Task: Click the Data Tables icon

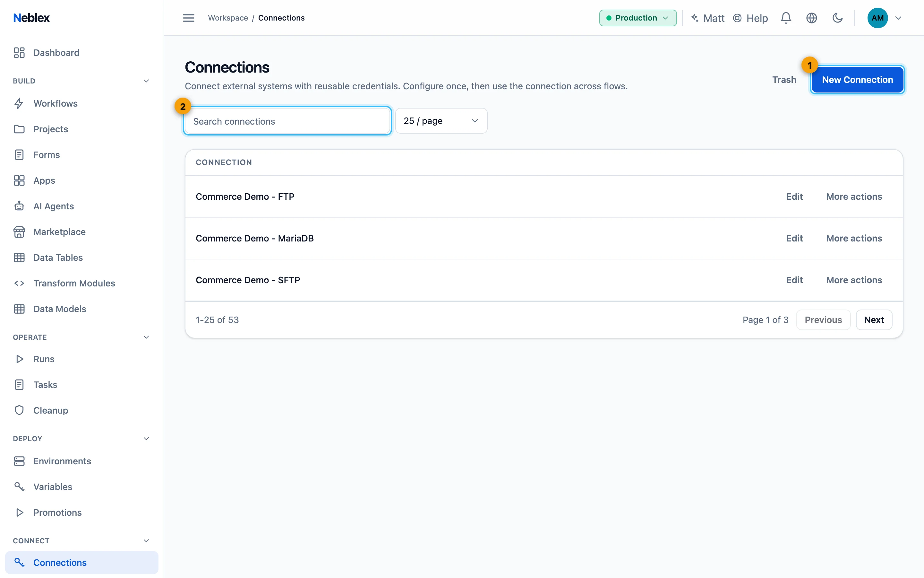Action: pos(19,258)
